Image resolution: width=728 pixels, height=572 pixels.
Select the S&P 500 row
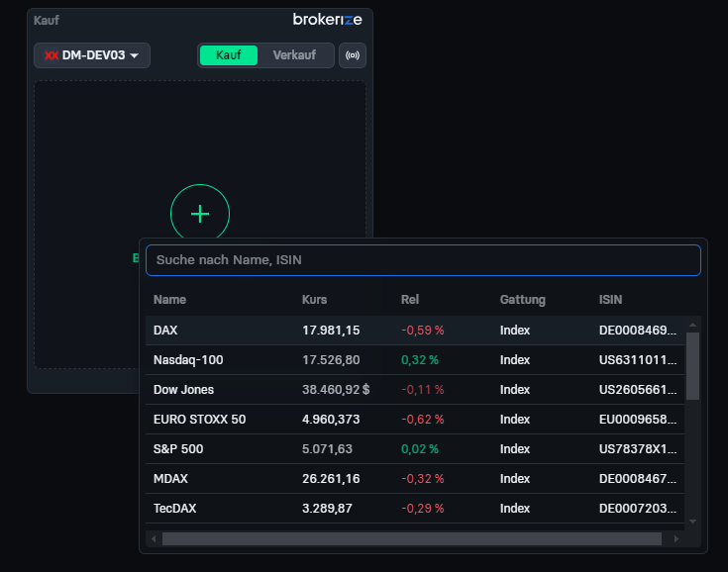(415, 449)
